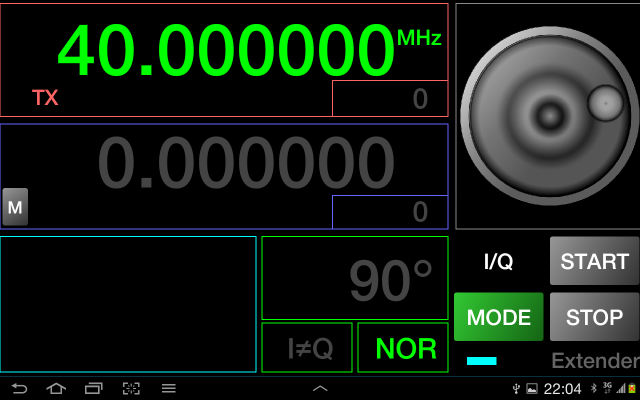Tap the empty cyan-bordered panel
Viewport: 640px width, 400px height.
pyautogui.click(x=128, y=304)
